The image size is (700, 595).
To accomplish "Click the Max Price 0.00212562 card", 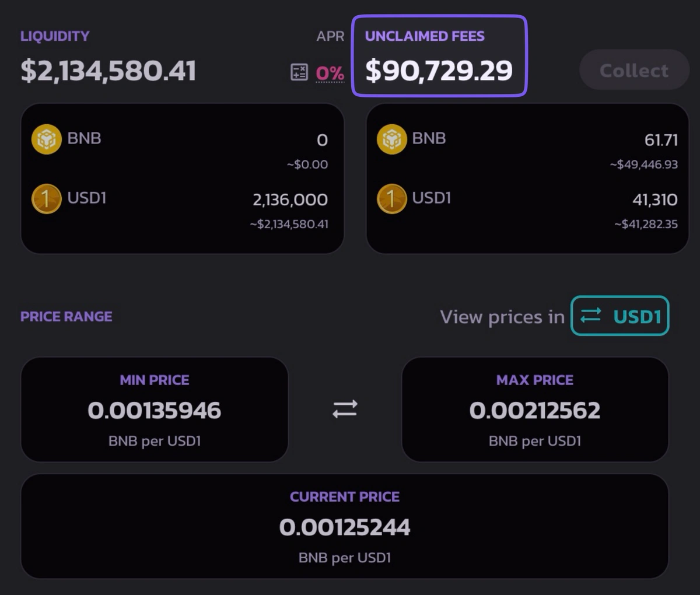I will click(x=535, y=409).
